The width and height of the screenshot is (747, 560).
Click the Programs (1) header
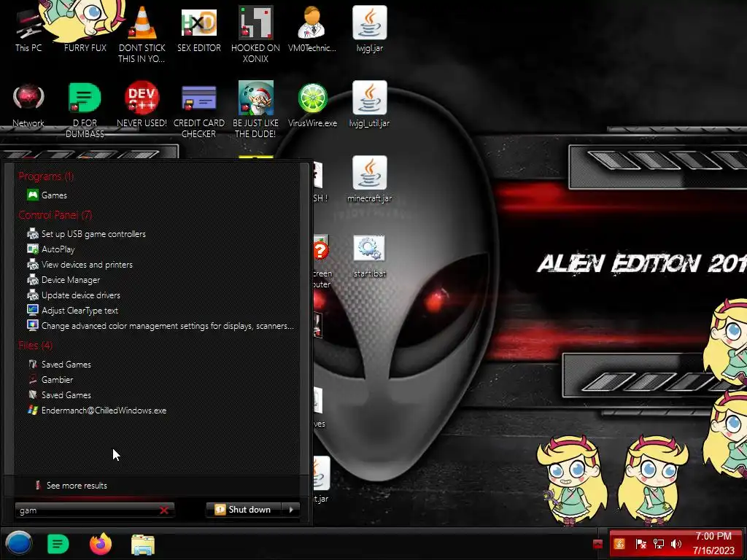(x=46, y=176)
